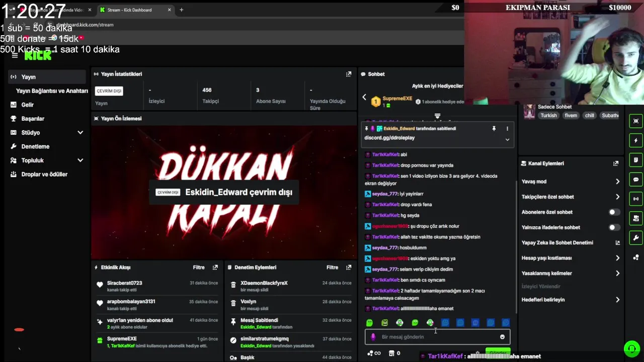The image size is (644, 362).
Task: Click seydaa_777 username saying iyi yayınlarr
Action: [385, 194]
